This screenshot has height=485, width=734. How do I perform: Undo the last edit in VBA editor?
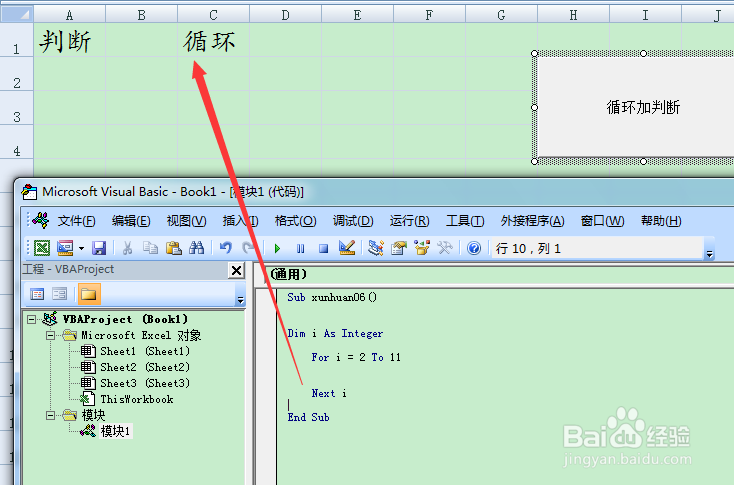(x=226, y=248)
